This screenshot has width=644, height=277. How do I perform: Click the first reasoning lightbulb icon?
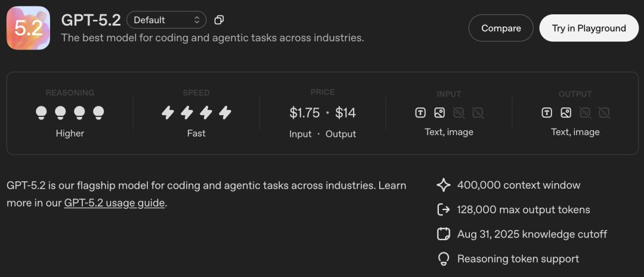tap(41, 112)
